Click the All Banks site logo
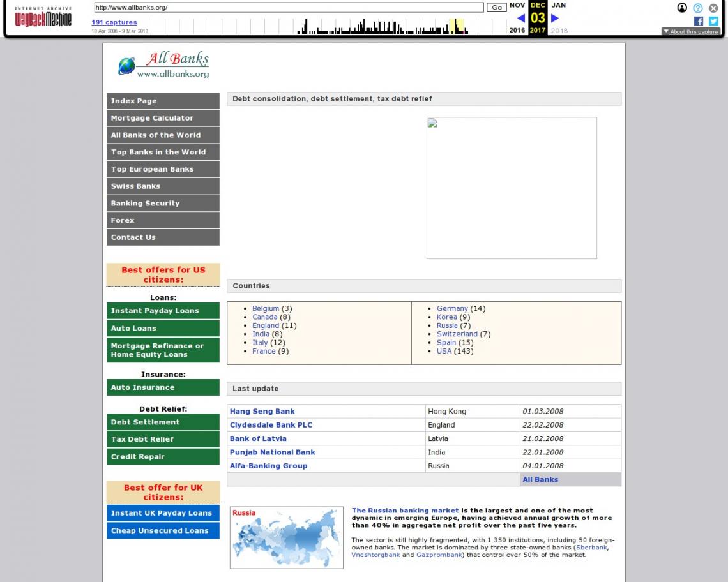 click(x=163, y=64)
